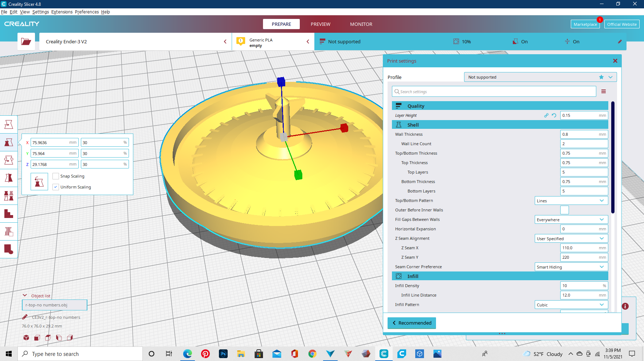This screenshot has width=644, height=361.
Task: Click the front view cube preset
Action: (x=37, y=338)
